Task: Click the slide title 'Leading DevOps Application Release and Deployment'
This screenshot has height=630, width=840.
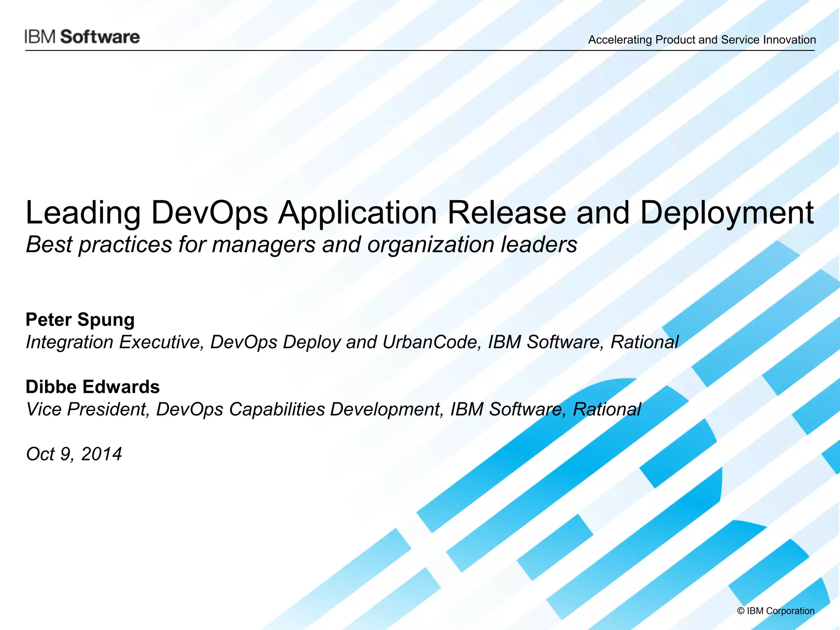Action: [419, 212]
